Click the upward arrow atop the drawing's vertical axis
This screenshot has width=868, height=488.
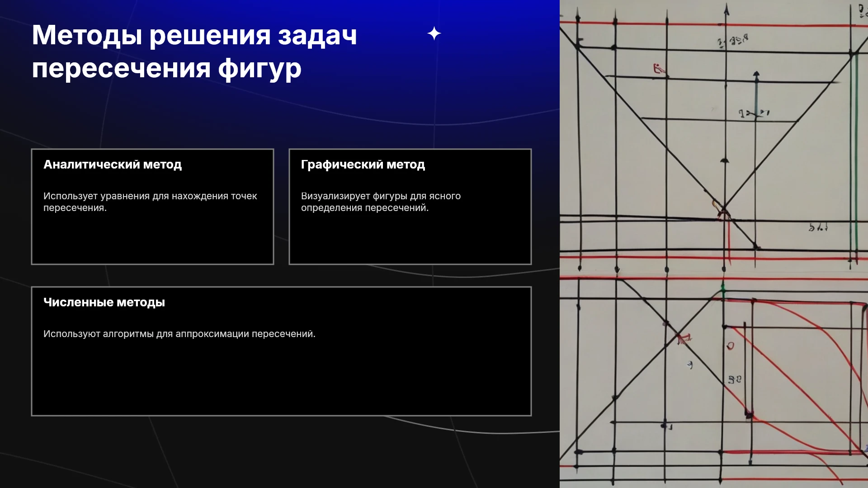point(726,9)
